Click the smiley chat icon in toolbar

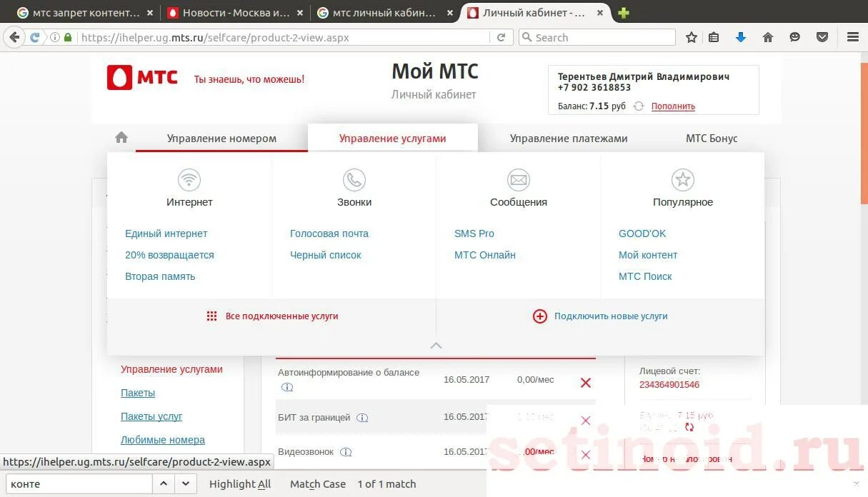click(x=795, y=38)
